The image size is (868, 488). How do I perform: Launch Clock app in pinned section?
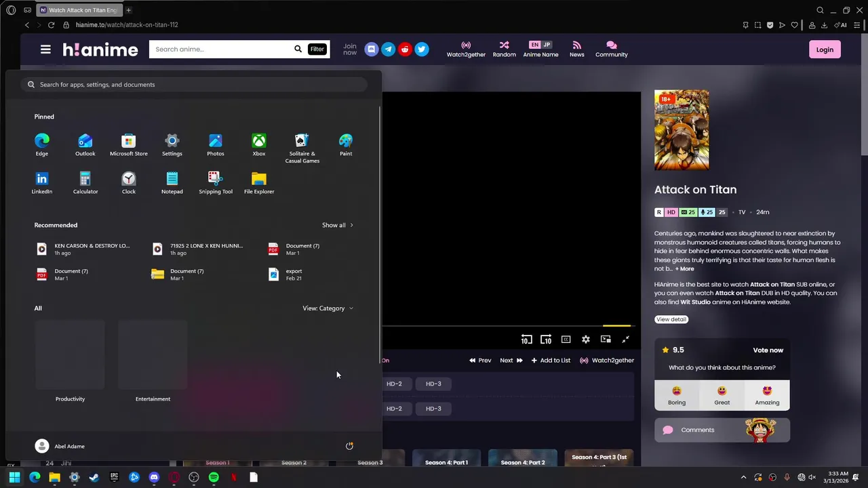[129, 182]
